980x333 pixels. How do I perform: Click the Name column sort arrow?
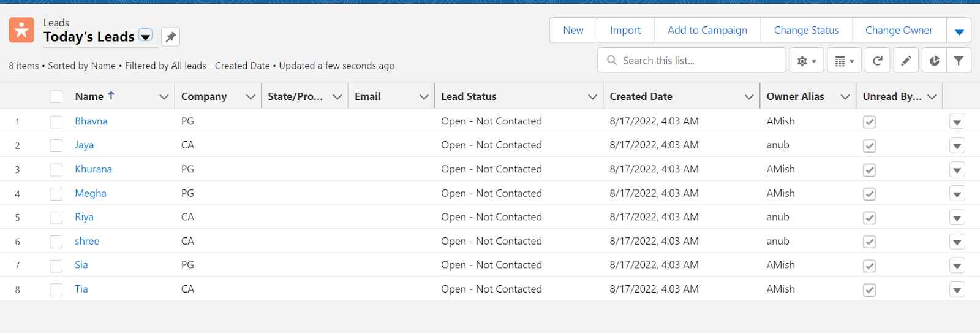tap(111, 96)
